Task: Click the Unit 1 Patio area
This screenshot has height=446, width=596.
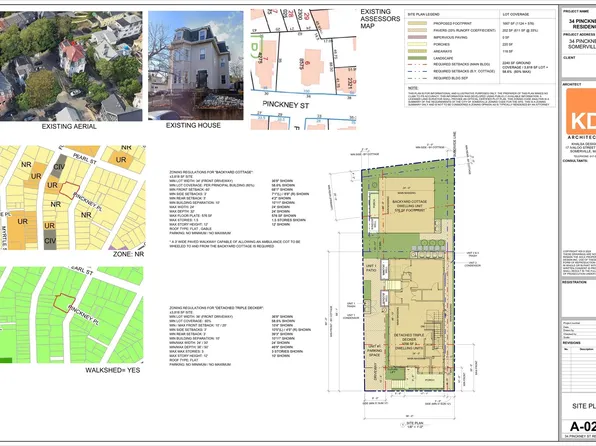Action: (371, 267)
